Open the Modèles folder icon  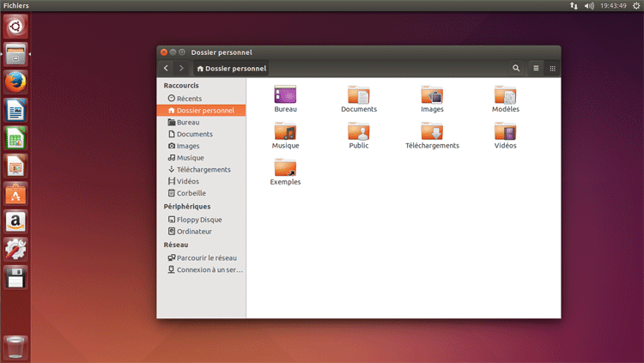505,95
